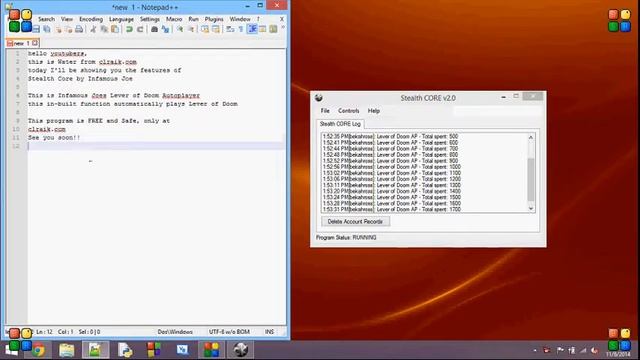640x360 pixels.
Task: Open Notepad++ question mark help menu
Action: (x=258, y=19)
